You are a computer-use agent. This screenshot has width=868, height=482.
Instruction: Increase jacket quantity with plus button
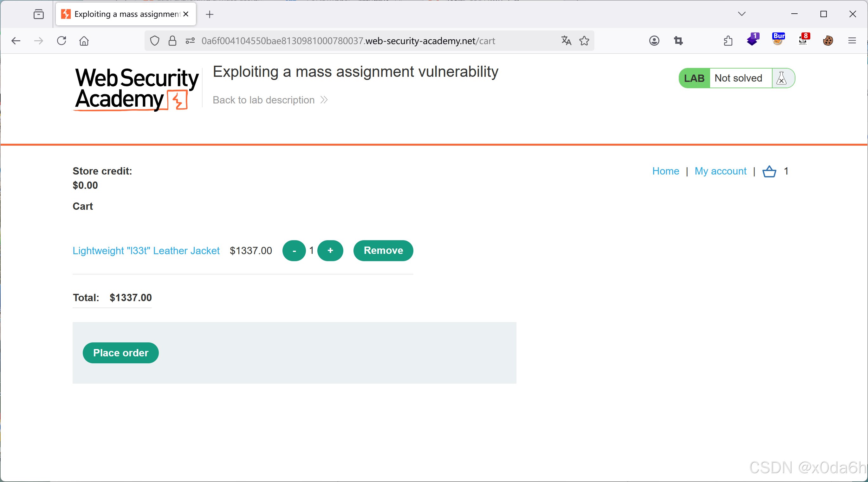(x=330, y=251)
